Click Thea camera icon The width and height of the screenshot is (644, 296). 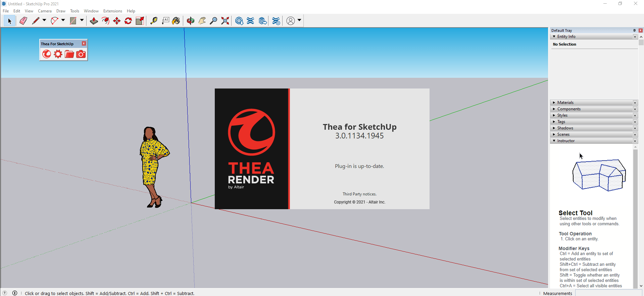[x=81, y=54]
